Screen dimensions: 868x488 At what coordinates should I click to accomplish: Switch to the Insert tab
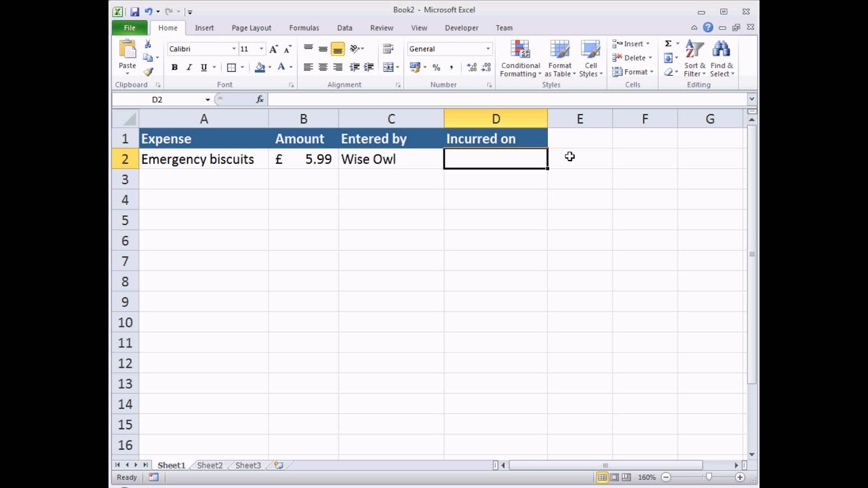click(x=204, y=28)
